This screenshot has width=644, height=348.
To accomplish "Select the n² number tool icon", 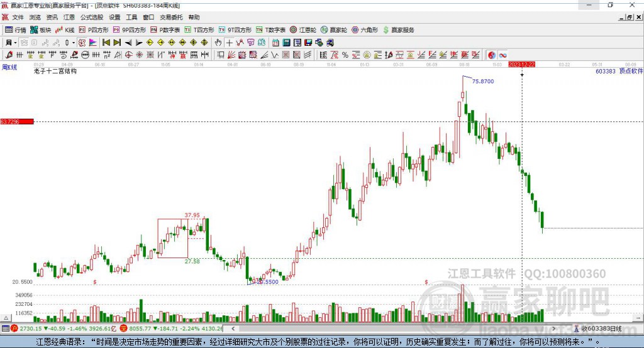I will [x=107, y=55].
